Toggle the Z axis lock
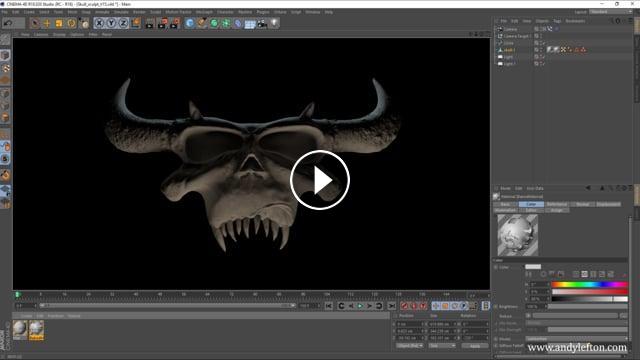 (123, 23)
